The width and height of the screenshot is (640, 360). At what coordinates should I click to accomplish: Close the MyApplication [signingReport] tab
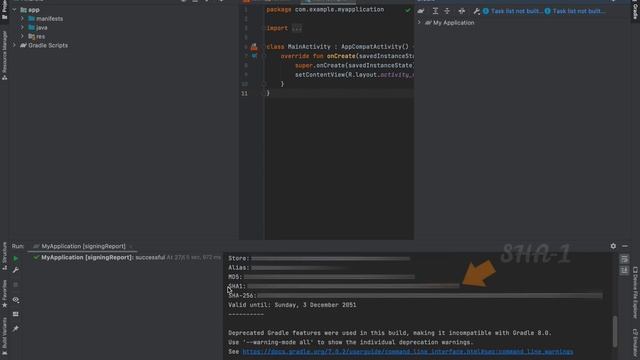pos(131,247)
